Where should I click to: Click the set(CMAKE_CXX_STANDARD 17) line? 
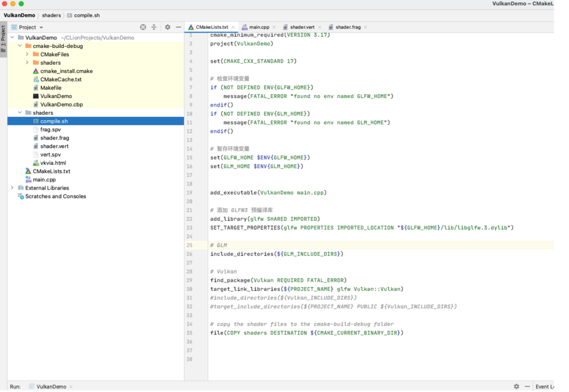pyautogui.click(x=253, y=61)
